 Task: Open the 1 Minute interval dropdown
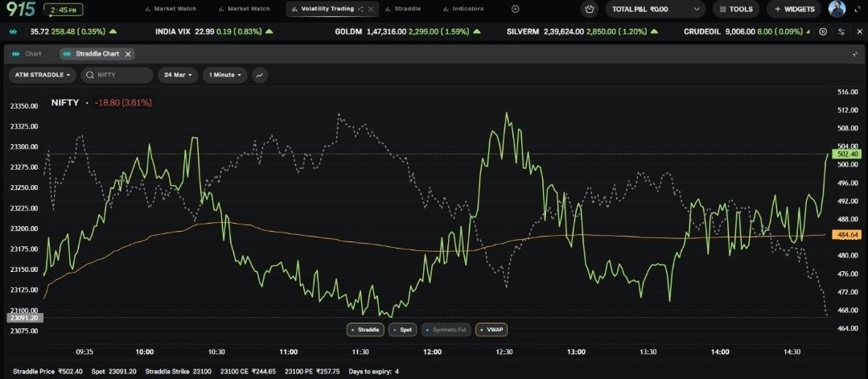[224, 75]
